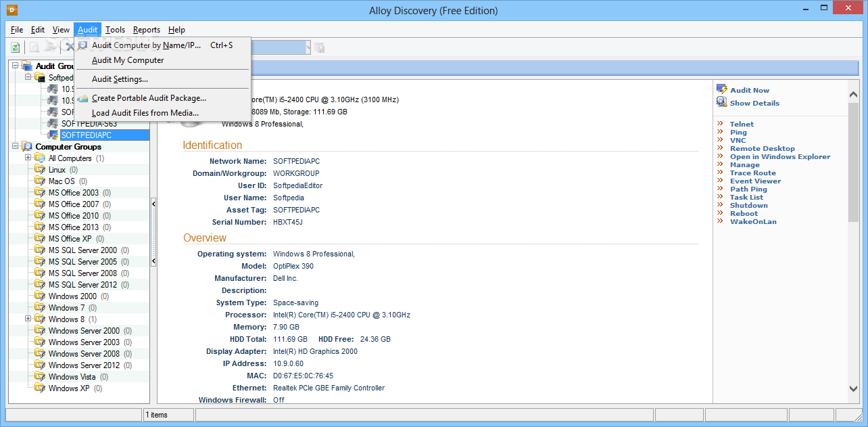Open the View menu
The width and height of the screenshot is (868, 427).
coord(61,30)
